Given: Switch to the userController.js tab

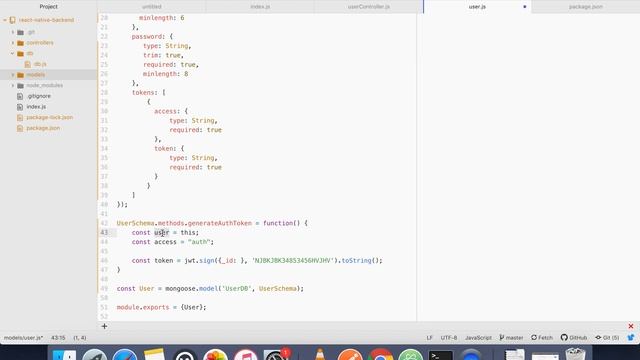Looking at the screenshot, I should pos(369,7).
